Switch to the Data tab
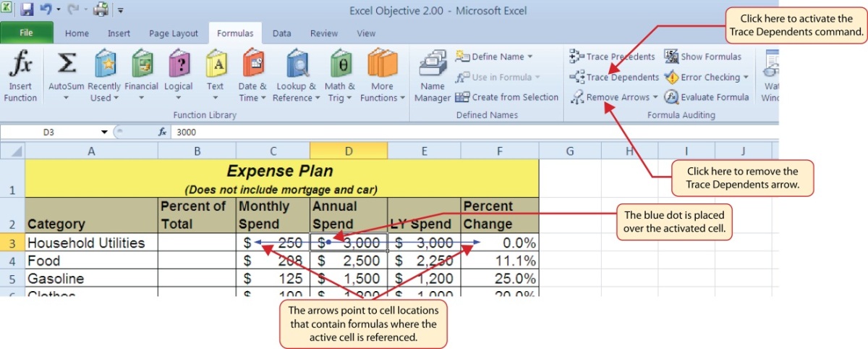Viewport: 868px width, 349px height. pos(282,33)
